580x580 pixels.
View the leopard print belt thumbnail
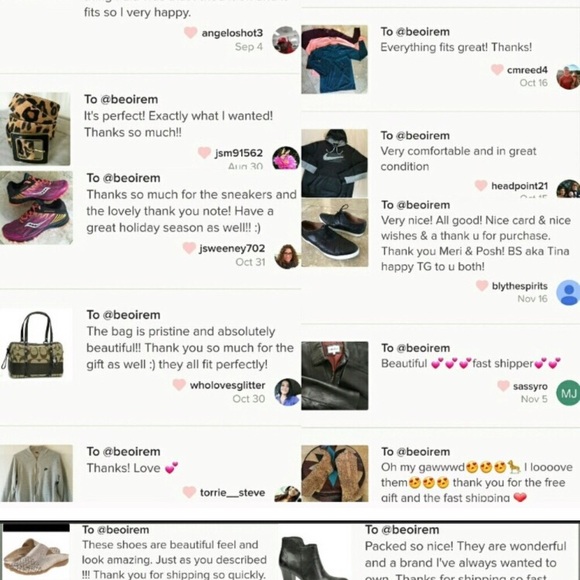point(35,129)
